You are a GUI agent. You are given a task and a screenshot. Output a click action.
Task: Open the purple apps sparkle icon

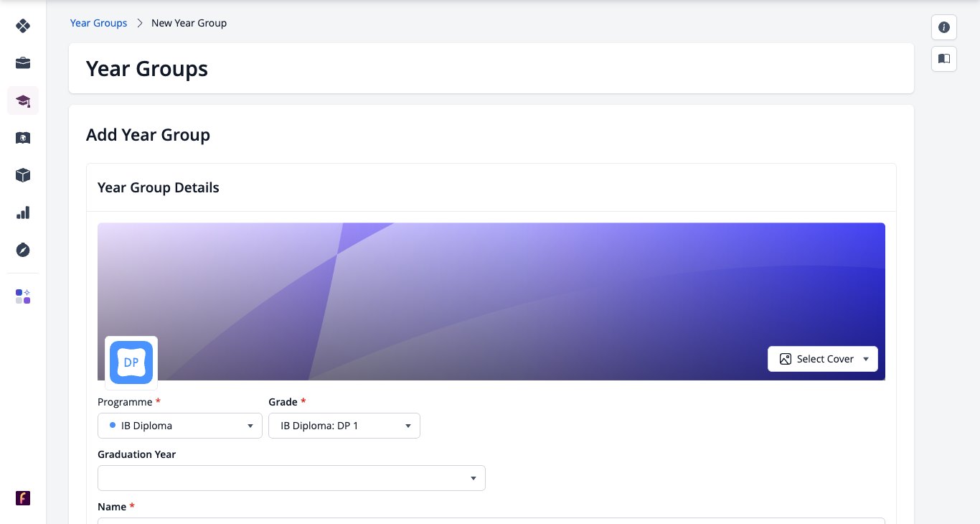(23, 296)
